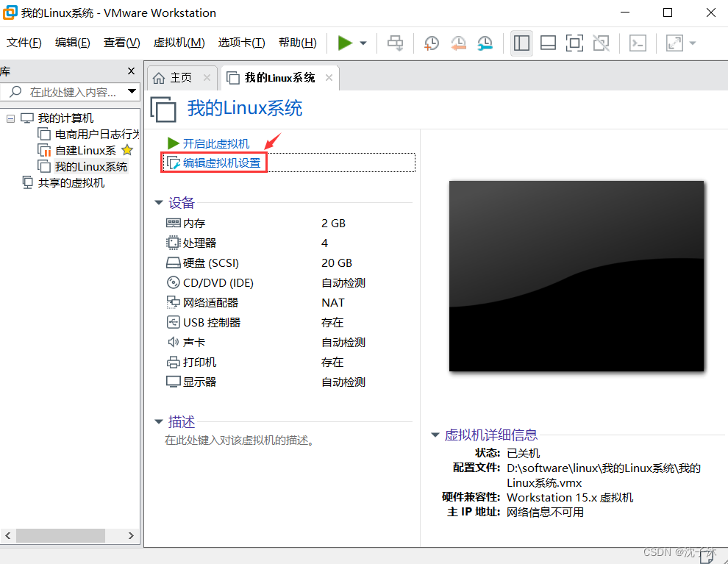Click the 打印机 printer icon
The image size is (728, 564).
click(174, 362)
